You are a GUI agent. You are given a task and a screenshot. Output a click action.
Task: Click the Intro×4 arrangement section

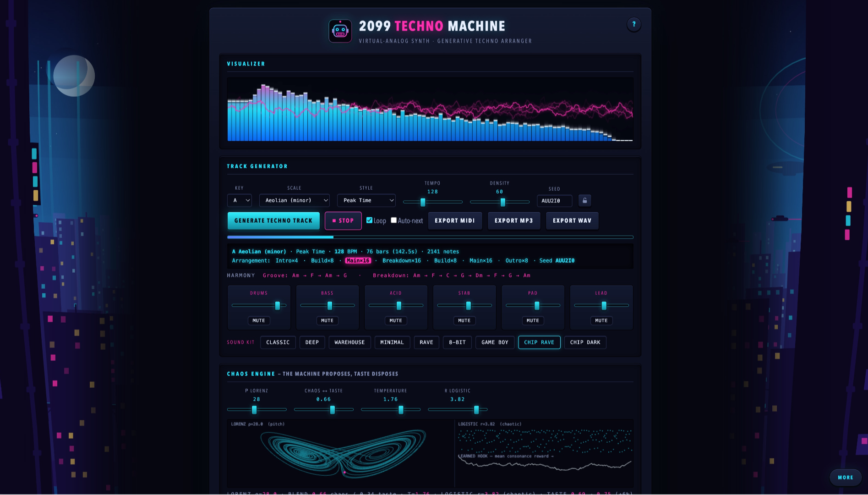click(287, 260)
